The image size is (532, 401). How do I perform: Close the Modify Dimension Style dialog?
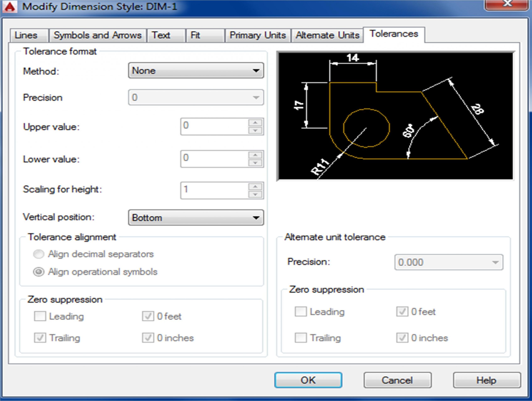[x=506, y=4]
